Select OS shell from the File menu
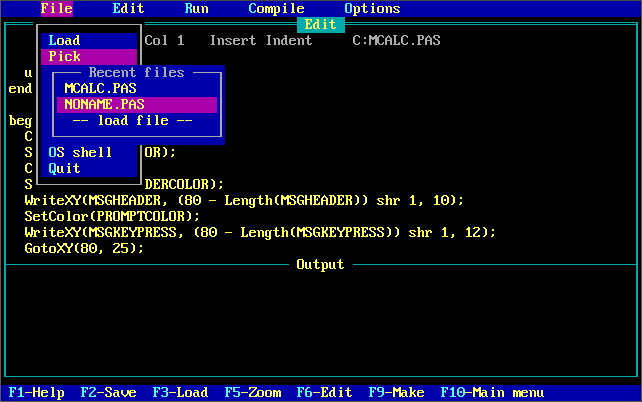 pos(80,153)
